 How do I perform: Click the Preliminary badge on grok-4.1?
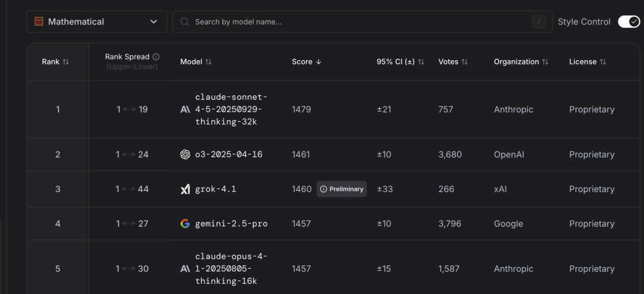[342, 189]
